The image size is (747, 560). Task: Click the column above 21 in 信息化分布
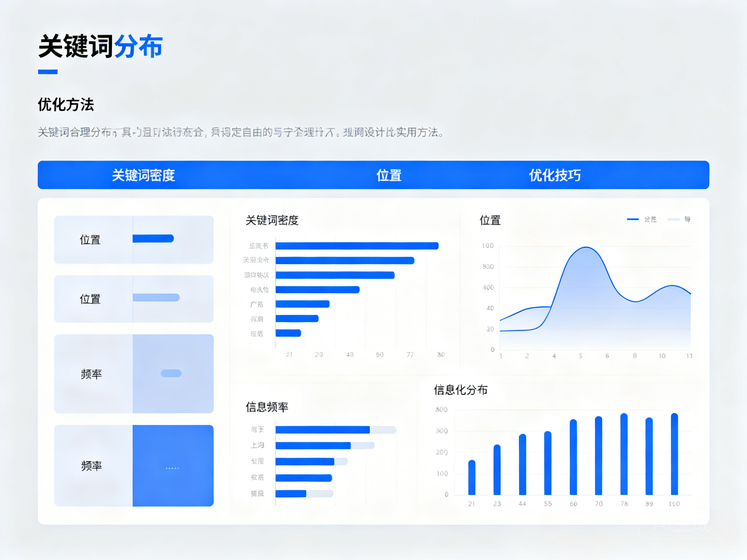point(472,477)
